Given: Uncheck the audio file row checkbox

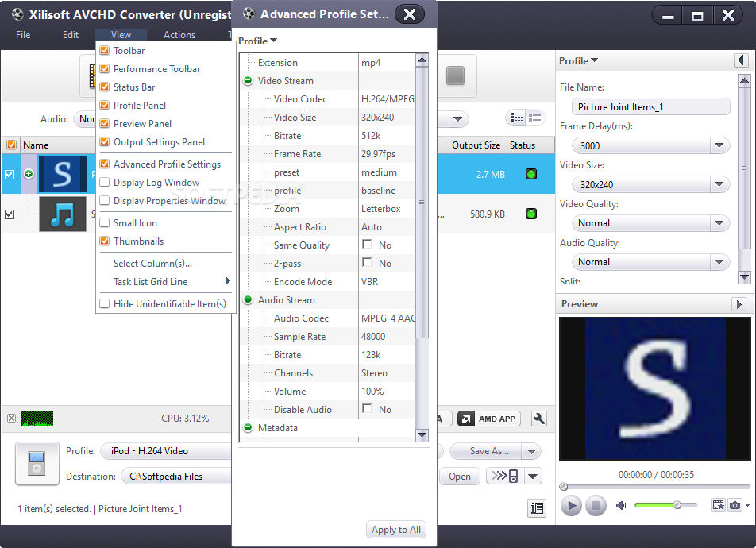Looking at the screenshot, I should [x=10, y=214].
